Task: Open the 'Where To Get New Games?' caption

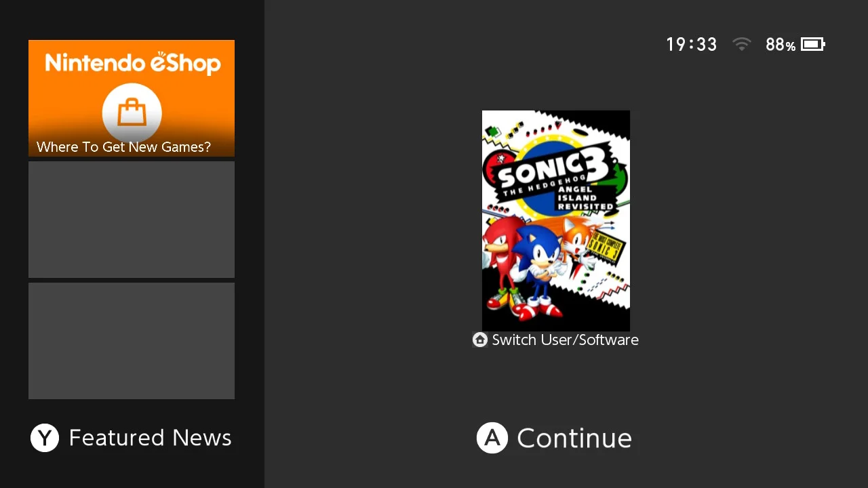Action: pyautogui.click(x=123, y=147)
